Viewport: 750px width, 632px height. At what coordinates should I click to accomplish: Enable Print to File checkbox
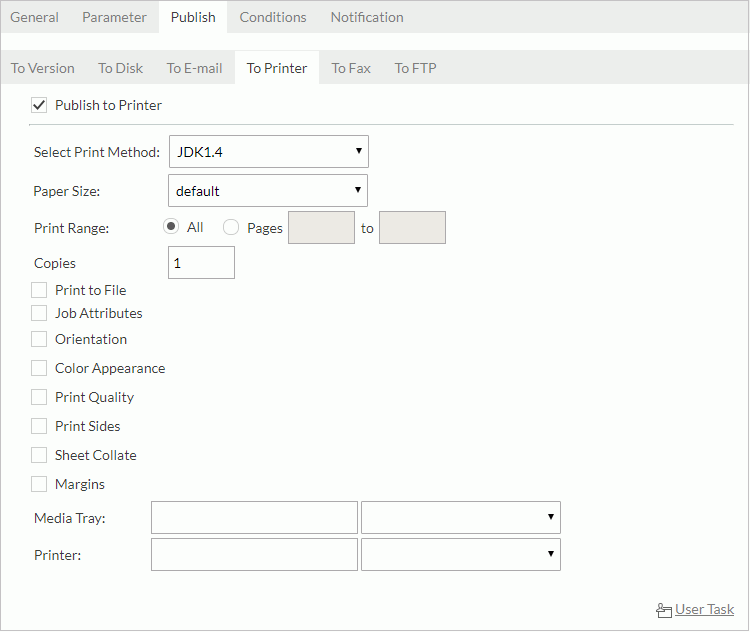click(39, 290)
